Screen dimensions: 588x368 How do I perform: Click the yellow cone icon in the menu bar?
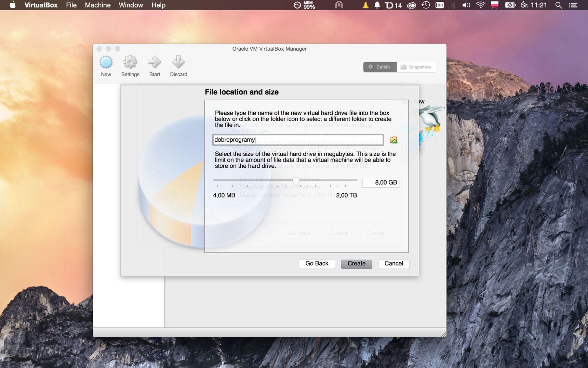[365, 5]
